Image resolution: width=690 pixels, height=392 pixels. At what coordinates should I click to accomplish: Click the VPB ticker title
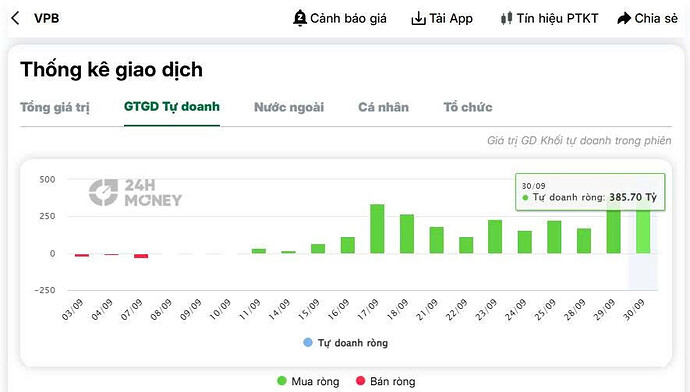point(47,18)
